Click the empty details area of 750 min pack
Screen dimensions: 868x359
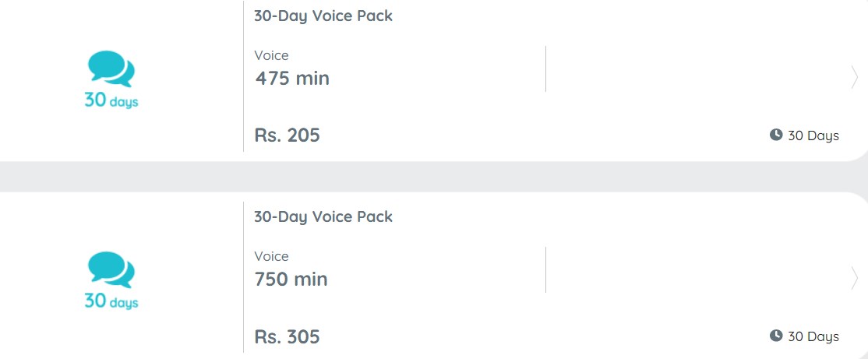[697, 270]
